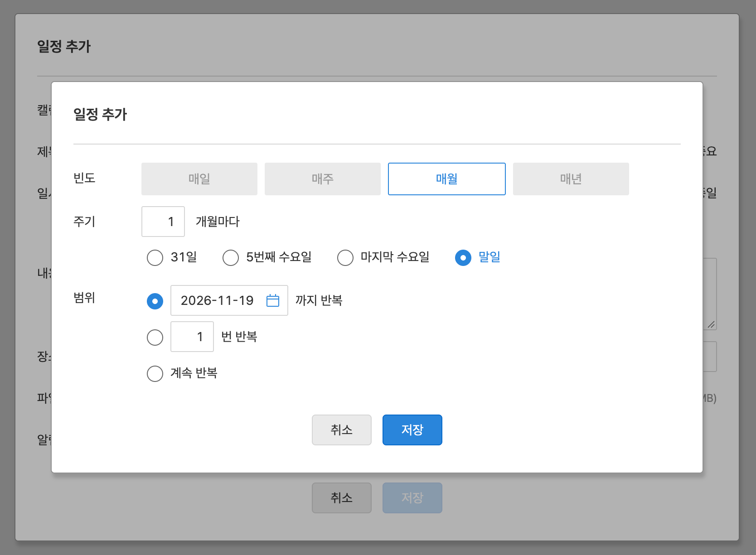Click 저장 in the recurrence dialog
This screenshot has width=756, height=555.
[412, 430]
